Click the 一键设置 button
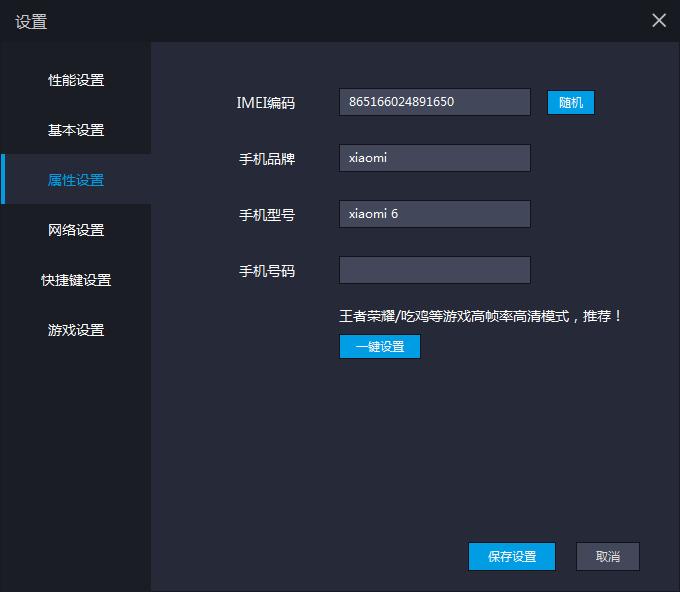Viewport: 680px width, 592px height. (x=380, y=346)
